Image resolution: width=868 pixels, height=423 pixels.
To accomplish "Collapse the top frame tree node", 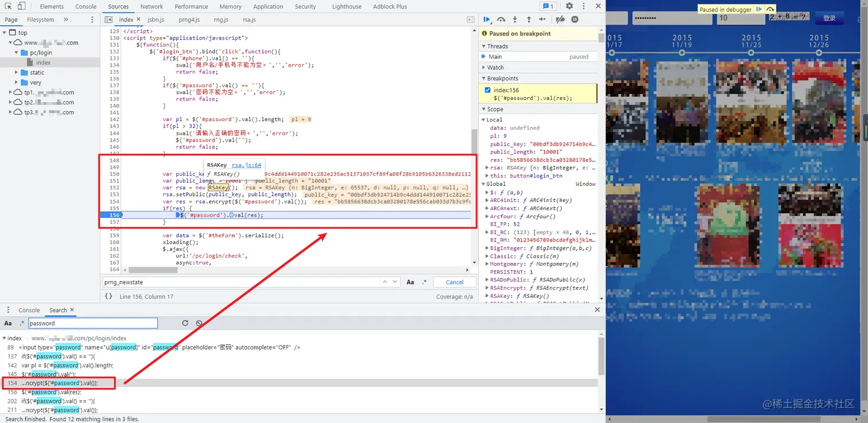I will (5, 33).
